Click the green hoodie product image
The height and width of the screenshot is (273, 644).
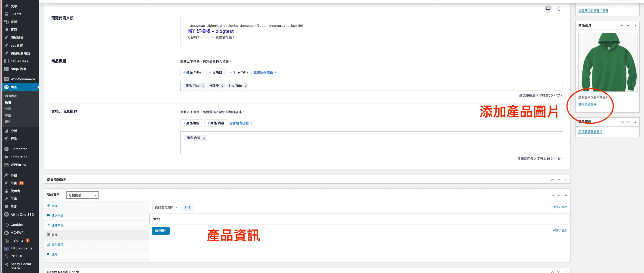[x=607, y=62]
